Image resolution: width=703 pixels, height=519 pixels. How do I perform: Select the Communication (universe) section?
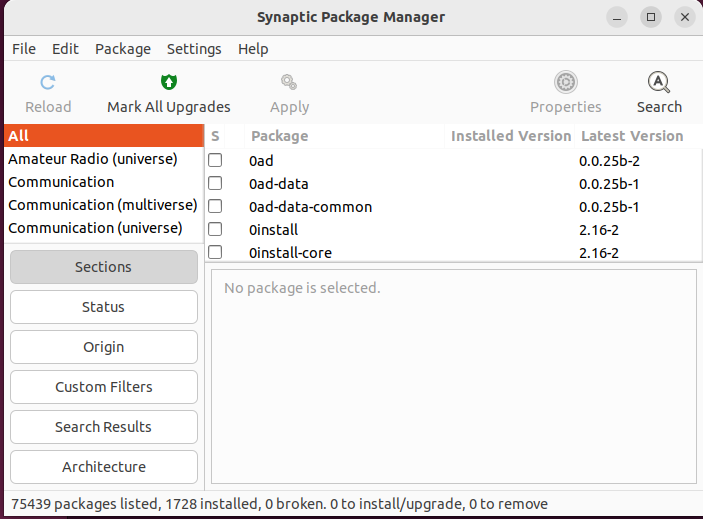[104, 228]
